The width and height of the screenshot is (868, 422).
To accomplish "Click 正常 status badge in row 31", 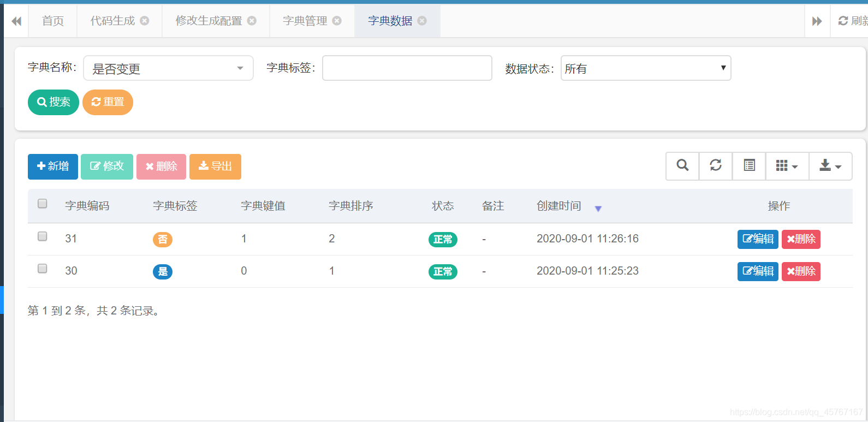I will [x=443, y=240].
